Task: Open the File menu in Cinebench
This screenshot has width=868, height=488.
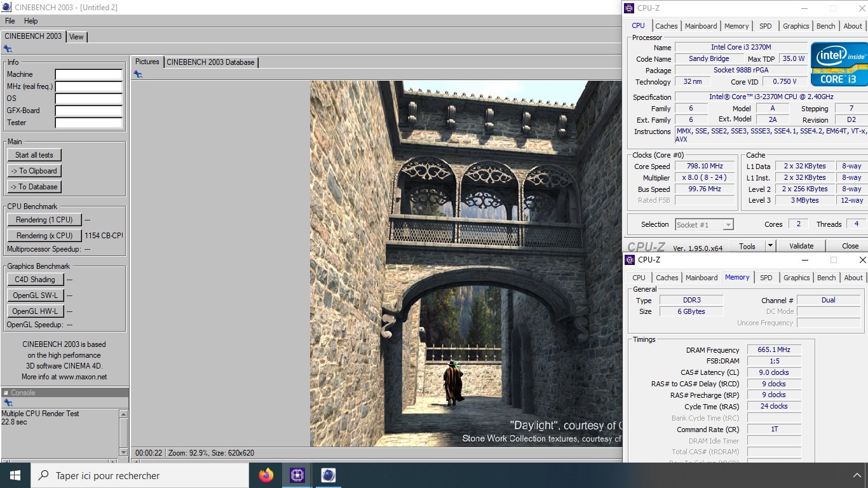Action: [x=10, y=21]
